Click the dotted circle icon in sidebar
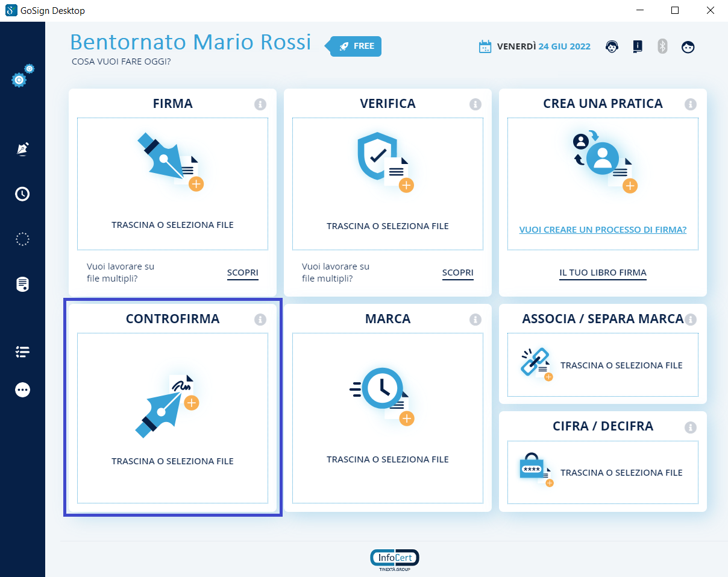Viewport: 728px width, 577px height. [22, 239]
